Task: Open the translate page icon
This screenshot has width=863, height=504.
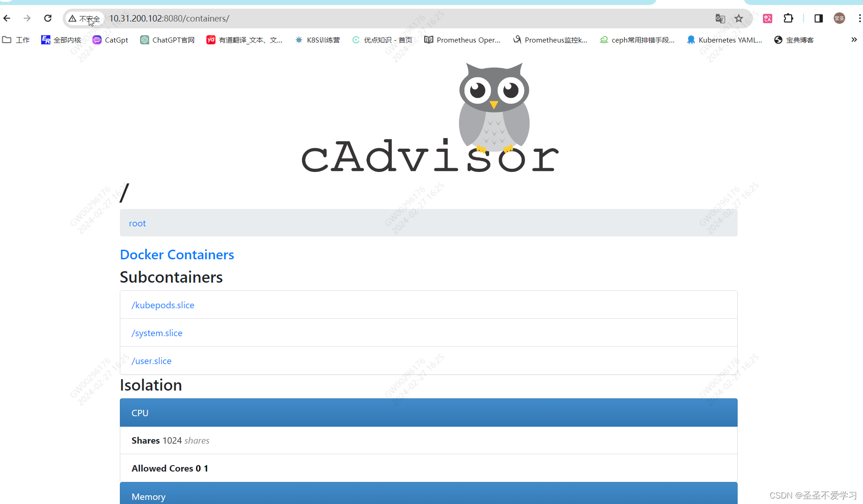Action: pos(720,19)
